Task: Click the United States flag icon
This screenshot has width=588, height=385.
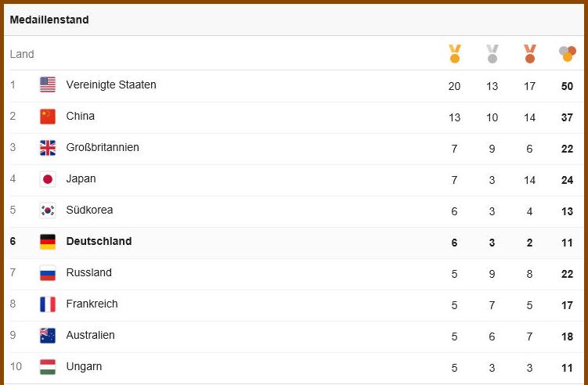Action: (x=48, y=85)
